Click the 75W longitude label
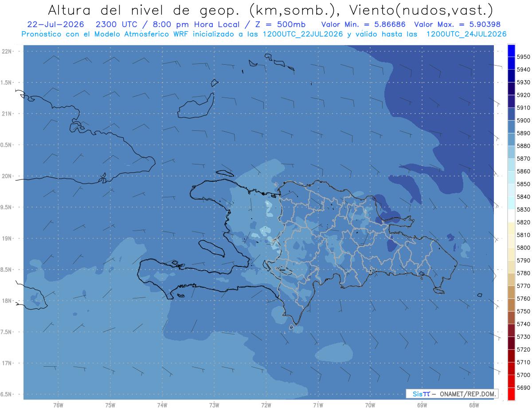 pos(110,405)
